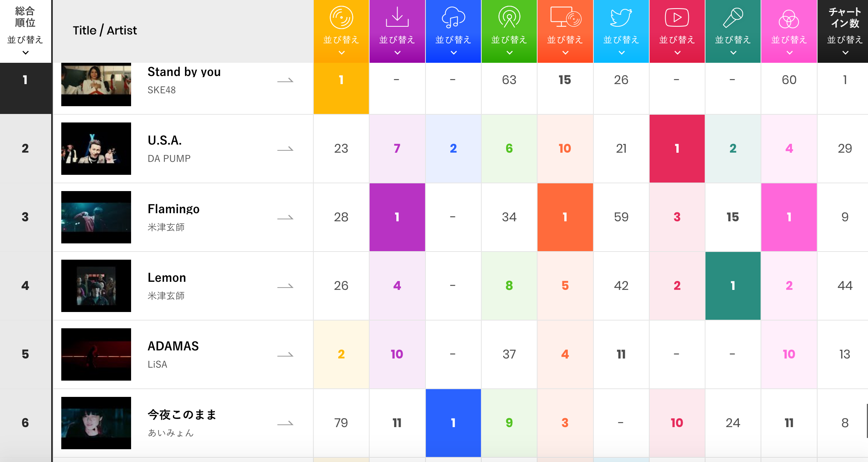Image resolution: width=868 pixels, height=462 pixels.
Task: Click the ADAMAS video thumbnail
Action: (x=96, y=354)
